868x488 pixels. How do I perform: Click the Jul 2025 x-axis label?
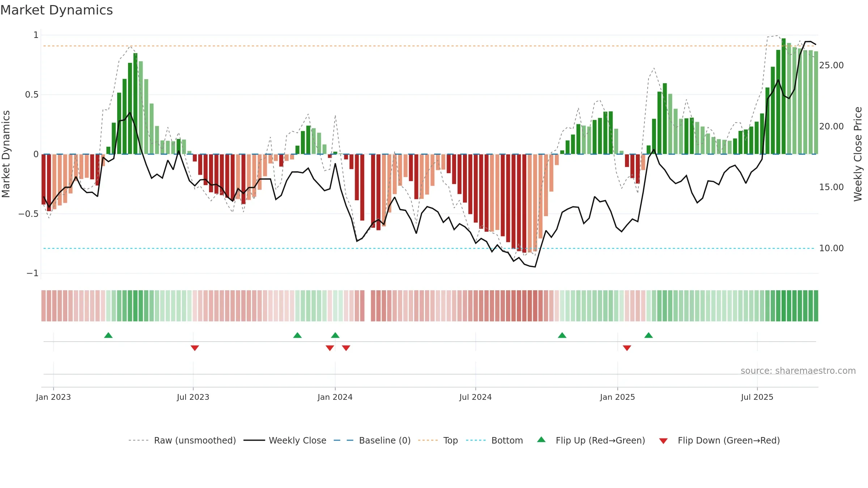coord(757,397)
